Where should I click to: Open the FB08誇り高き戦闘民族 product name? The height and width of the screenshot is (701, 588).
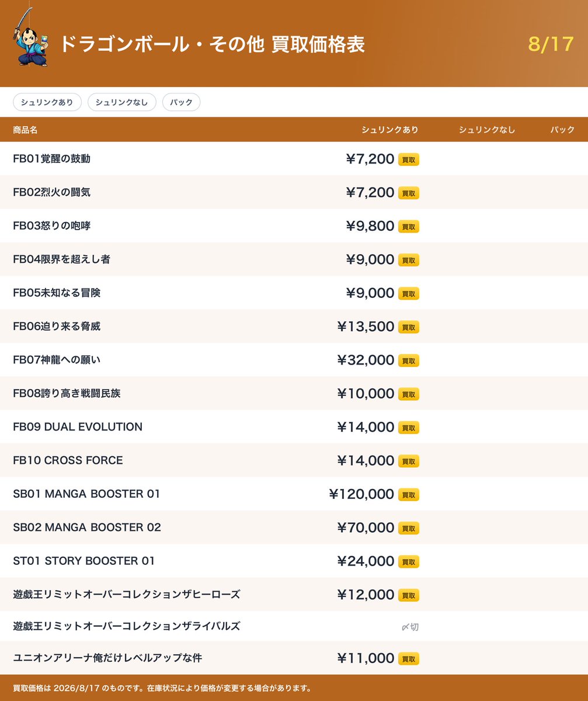[67, 394]
